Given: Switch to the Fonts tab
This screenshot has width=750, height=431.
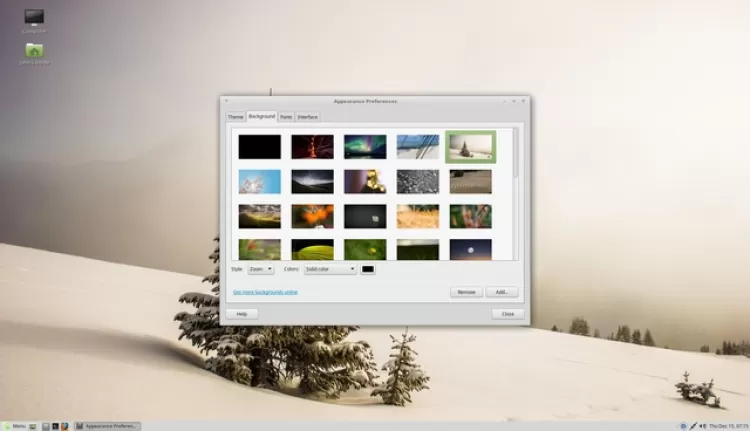Looking at the screenshot, I should click(286, 117).
